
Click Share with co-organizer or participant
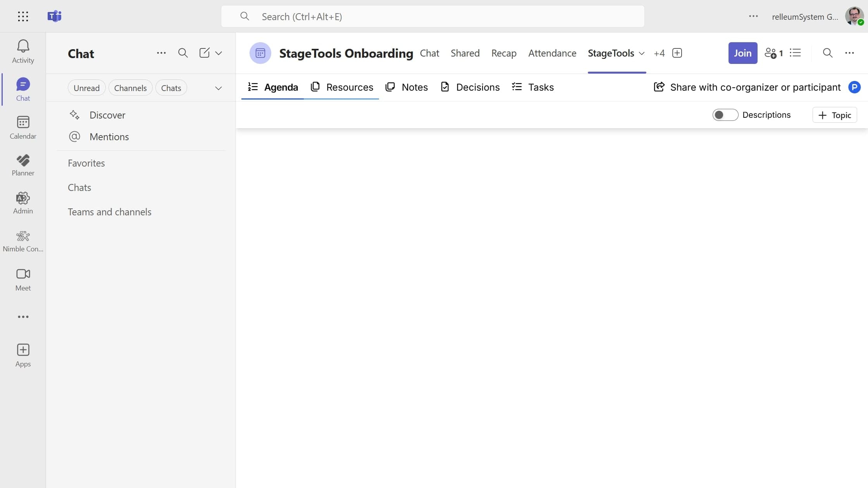point(755,87)
